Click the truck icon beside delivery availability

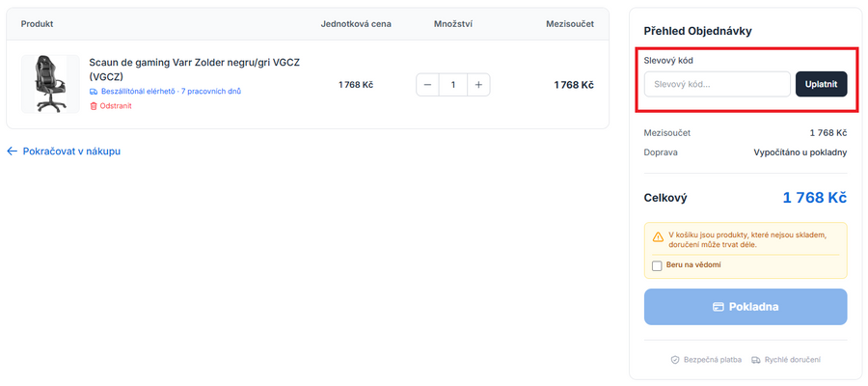coord(94,92)
